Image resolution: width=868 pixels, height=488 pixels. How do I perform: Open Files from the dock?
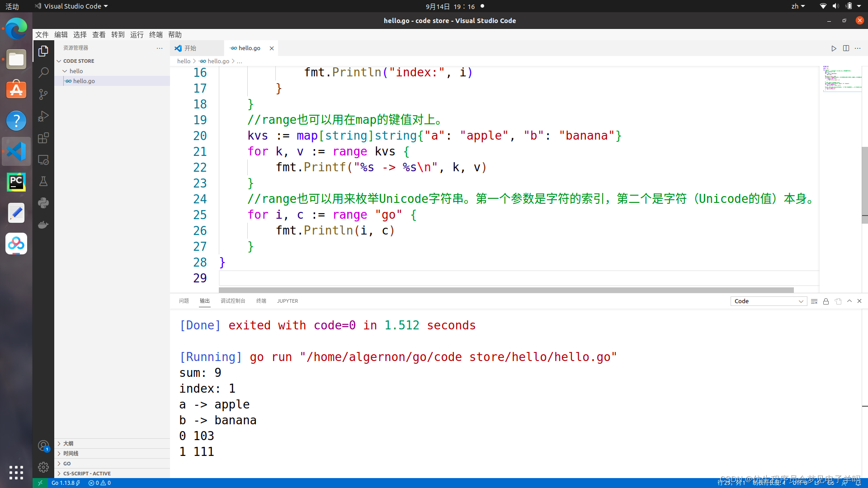coord(16,59)
